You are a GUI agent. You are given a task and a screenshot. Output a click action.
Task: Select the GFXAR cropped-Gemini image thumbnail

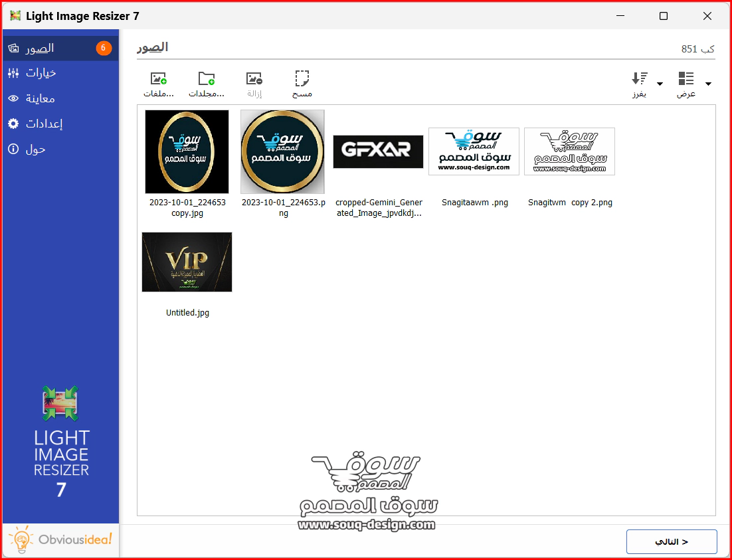[378, 152]
